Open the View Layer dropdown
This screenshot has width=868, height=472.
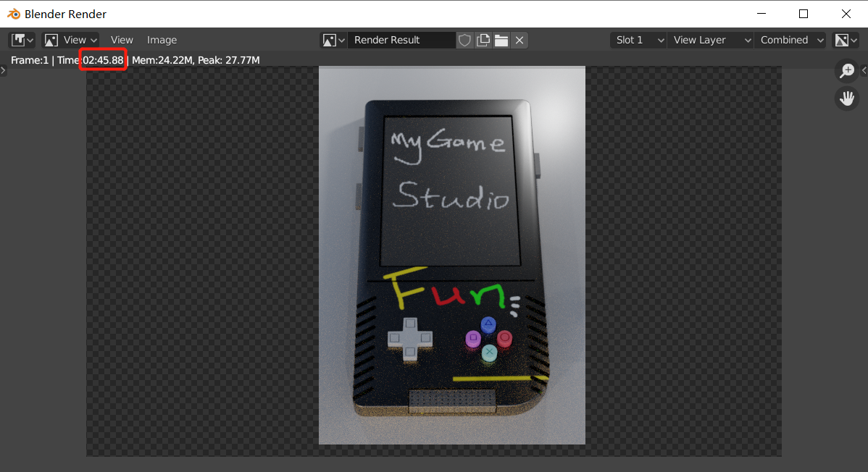(x=711, y=40)
